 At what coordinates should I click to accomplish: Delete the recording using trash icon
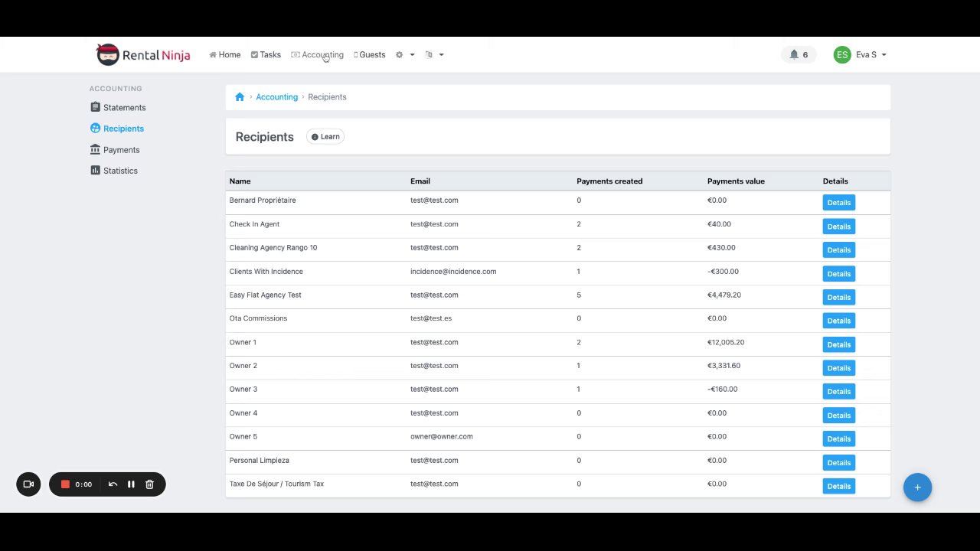pyautogui.click(x=149, y=484)
